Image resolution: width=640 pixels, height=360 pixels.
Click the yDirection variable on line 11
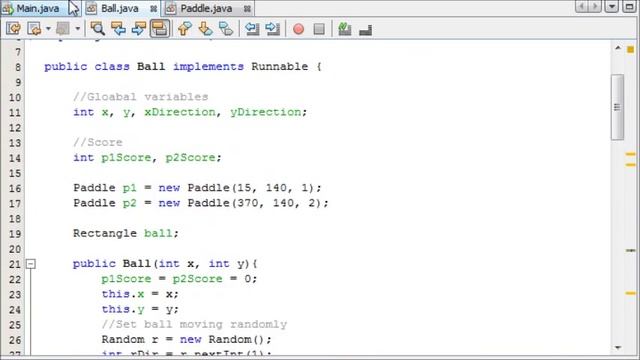pyautogui.click(x=266, y=112)
